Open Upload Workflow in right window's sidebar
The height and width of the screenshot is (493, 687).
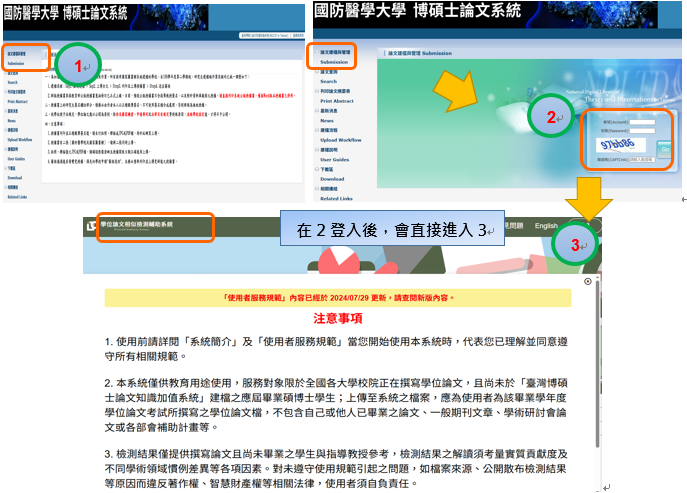[341, 140]
